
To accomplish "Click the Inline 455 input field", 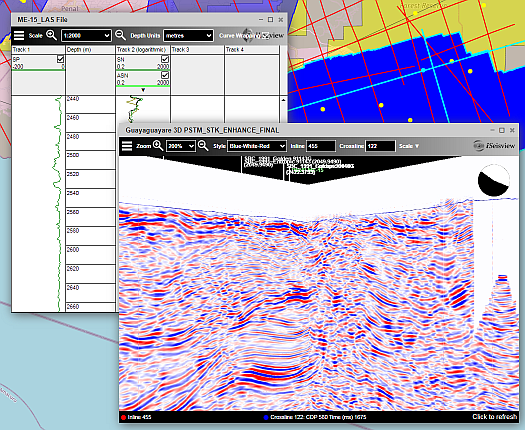I will point(320,146).
